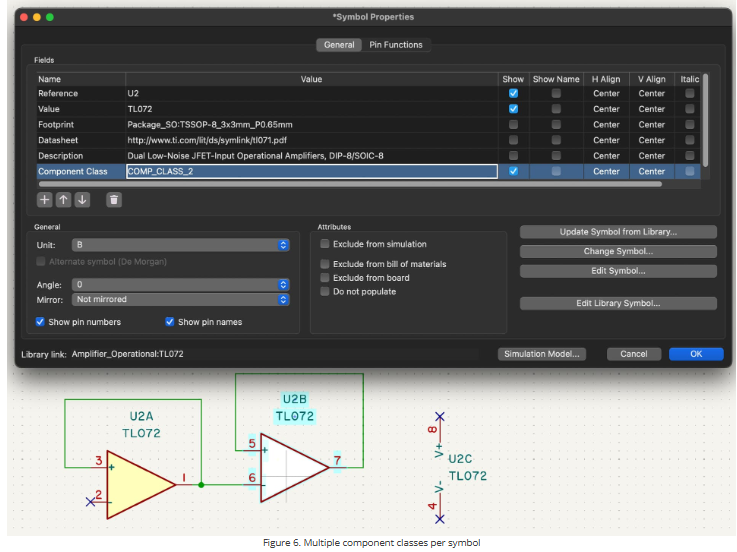Screen dimensions: 737x552
Task: Click Change Symbol button
Action: (618, 251)
